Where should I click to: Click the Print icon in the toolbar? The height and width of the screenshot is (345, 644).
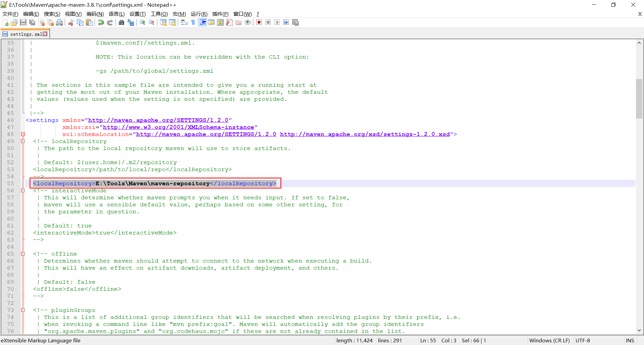click(x=59, y=22)
